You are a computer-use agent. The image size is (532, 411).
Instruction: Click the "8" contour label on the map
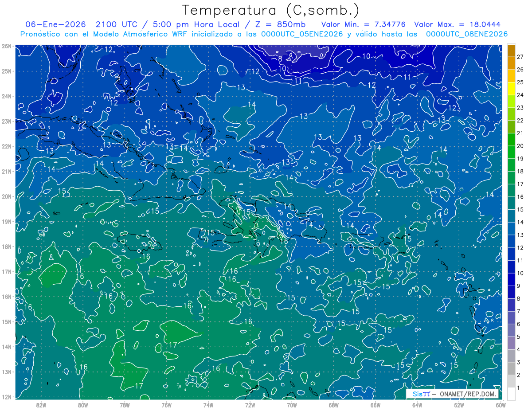pos(280,59)
